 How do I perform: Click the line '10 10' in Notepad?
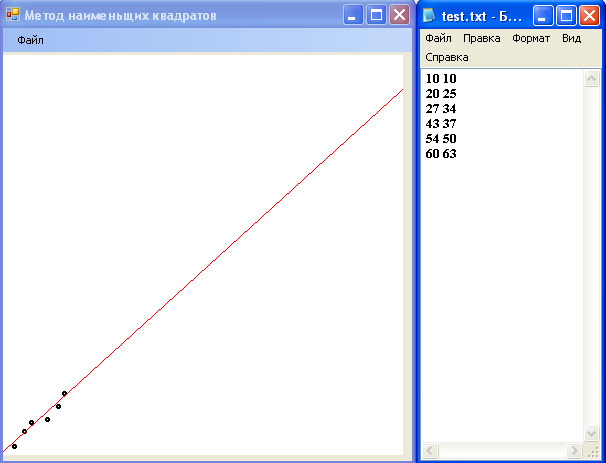441,79
